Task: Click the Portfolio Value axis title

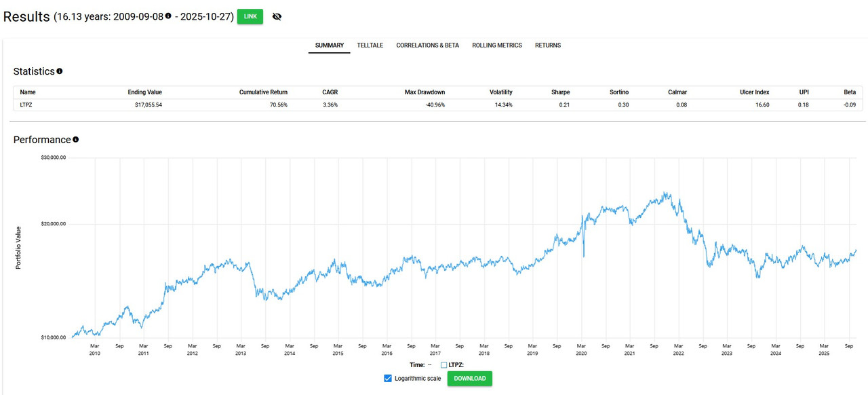Action: pos(18,248)
